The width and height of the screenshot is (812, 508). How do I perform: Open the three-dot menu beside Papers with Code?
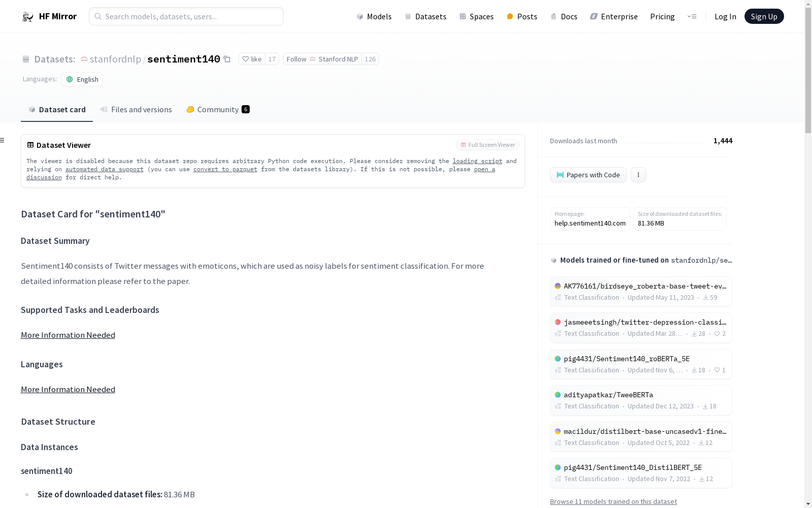click(x=638, y=175)
